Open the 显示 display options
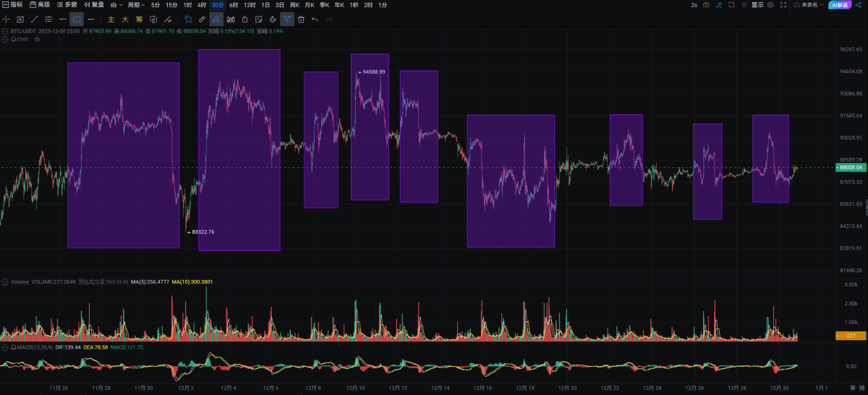Image resolution: width=868 pixels, height=395 pixels. [757, 5]
